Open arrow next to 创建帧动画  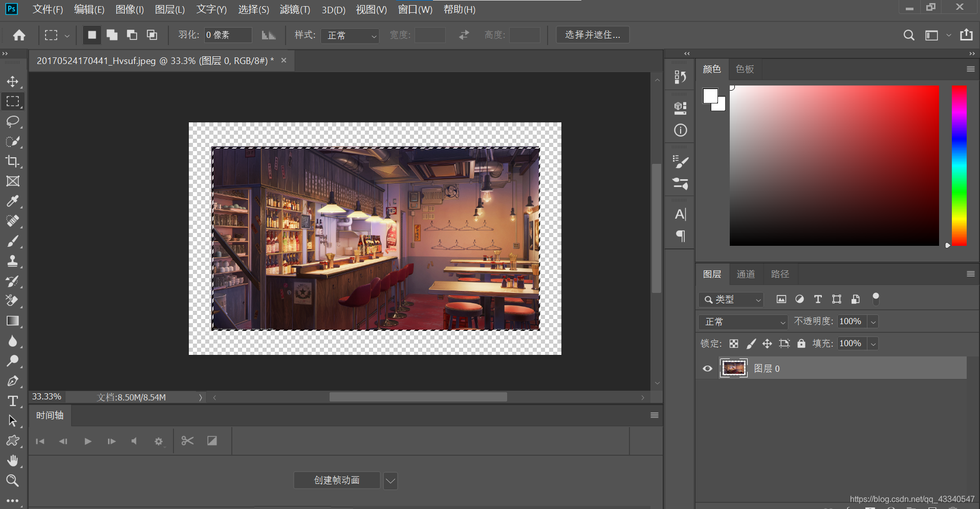[390, 480]
